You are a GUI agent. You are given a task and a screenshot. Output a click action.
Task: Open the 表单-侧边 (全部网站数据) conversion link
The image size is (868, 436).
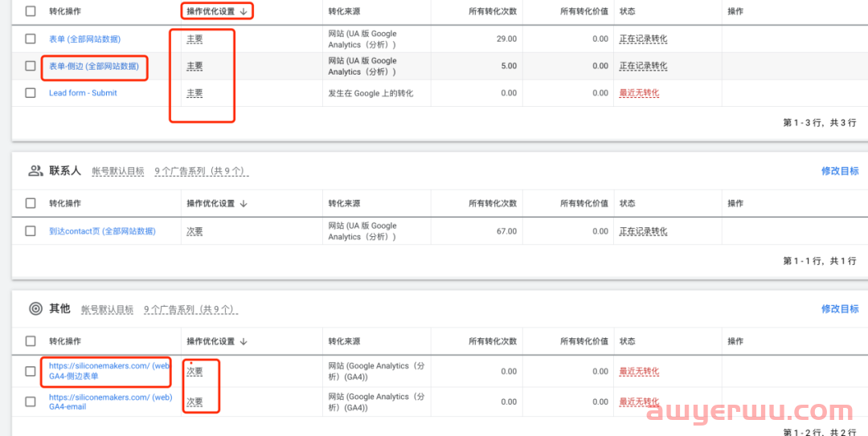(x=93, y=66)
